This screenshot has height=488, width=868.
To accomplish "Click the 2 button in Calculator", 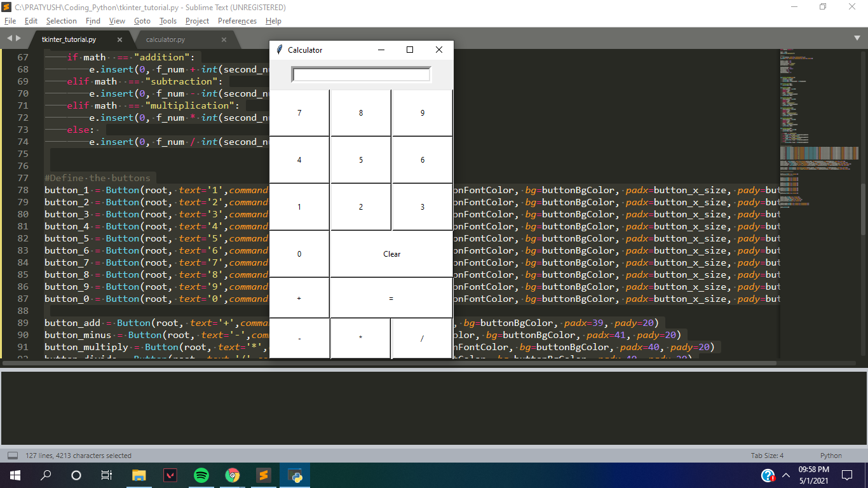I will pos(361,207).
